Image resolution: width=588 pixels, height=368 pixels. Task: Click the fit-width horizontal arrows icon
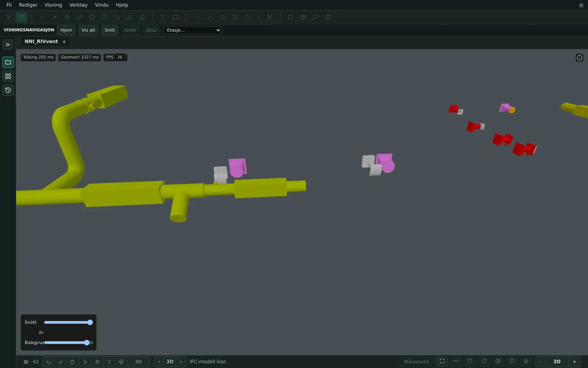point(456,361)
